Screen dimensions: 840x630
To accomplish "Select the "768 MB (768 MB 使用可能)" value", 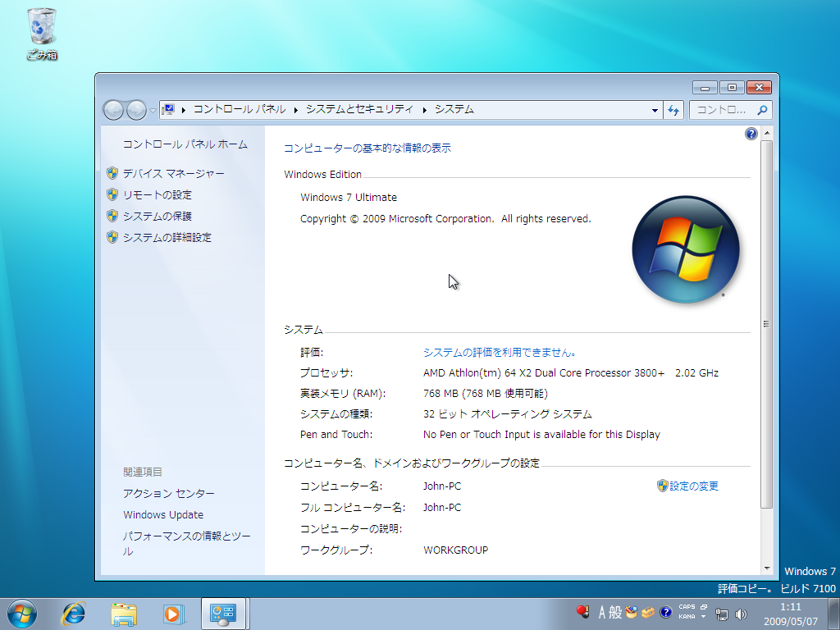I will 486,394.
